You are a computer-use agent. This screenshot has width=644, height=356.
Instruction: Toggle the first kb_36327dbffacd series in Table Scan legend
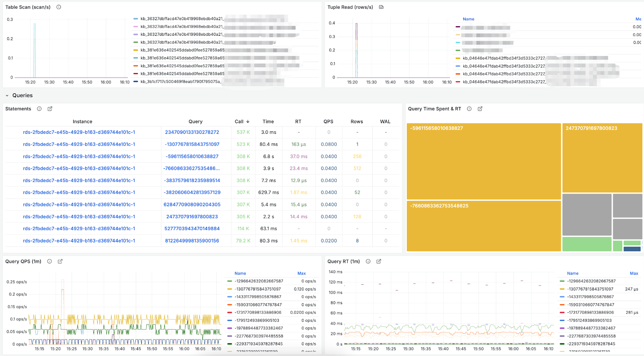coord(182,19)
